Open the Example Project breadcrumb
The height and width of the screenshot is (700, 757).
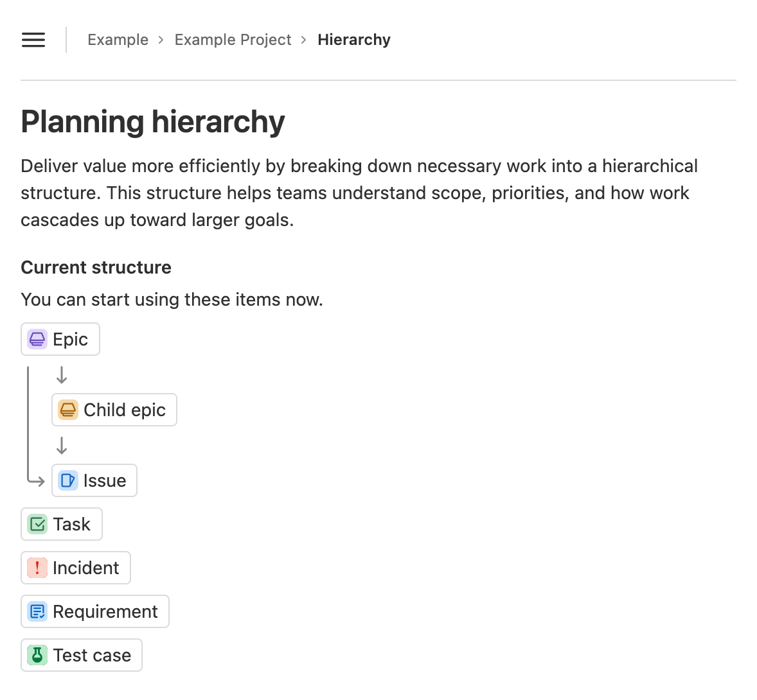click(x=233, y=40)
